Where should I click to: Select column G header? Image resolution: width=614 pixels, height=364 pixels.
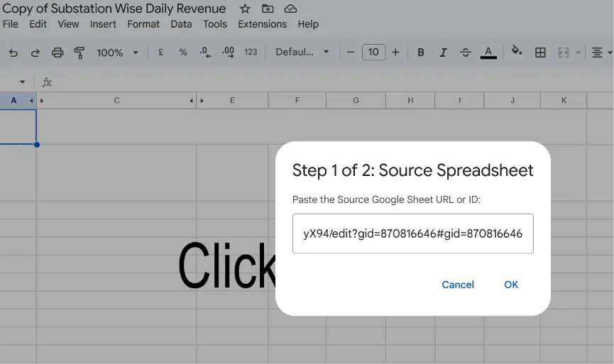[x=356, y=101]
